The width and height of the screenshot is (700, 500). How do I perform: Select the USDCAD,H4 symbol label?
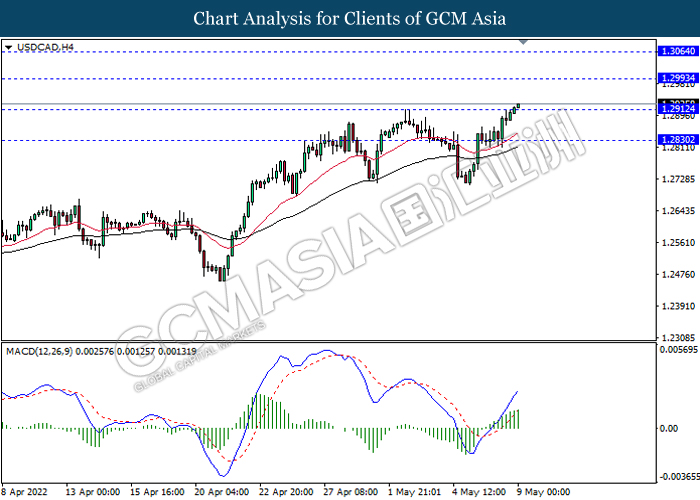tap(45, 47)
